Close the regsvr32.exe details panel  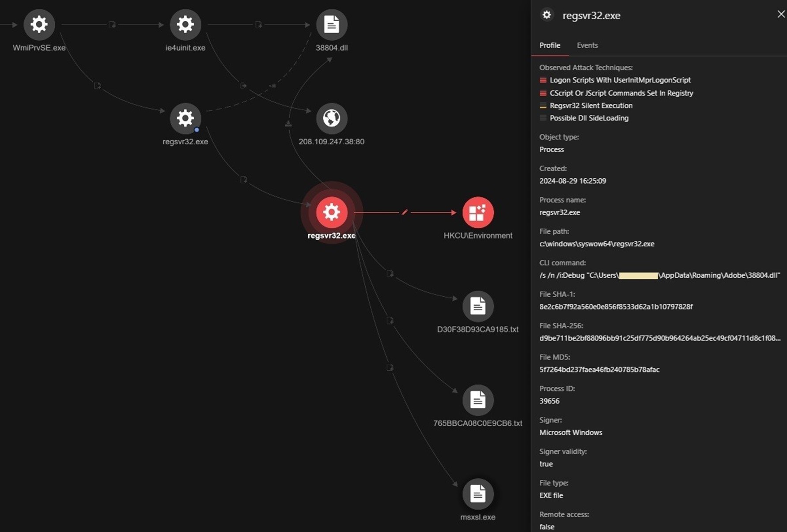[x=781, y=14]
